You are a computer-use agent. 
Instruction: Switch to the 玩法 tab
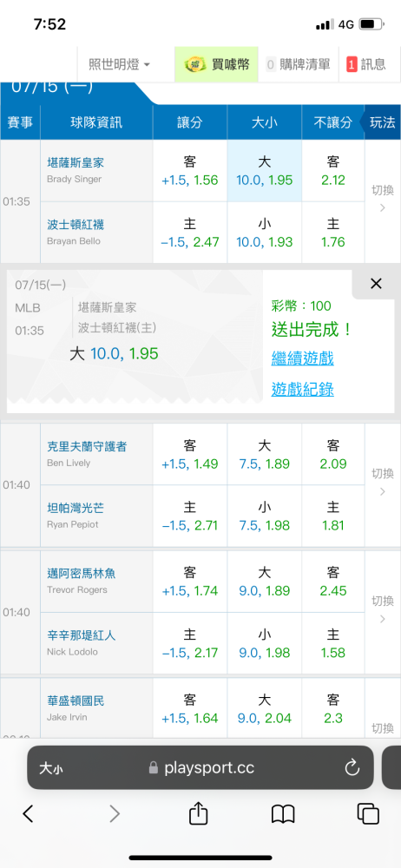381,122
